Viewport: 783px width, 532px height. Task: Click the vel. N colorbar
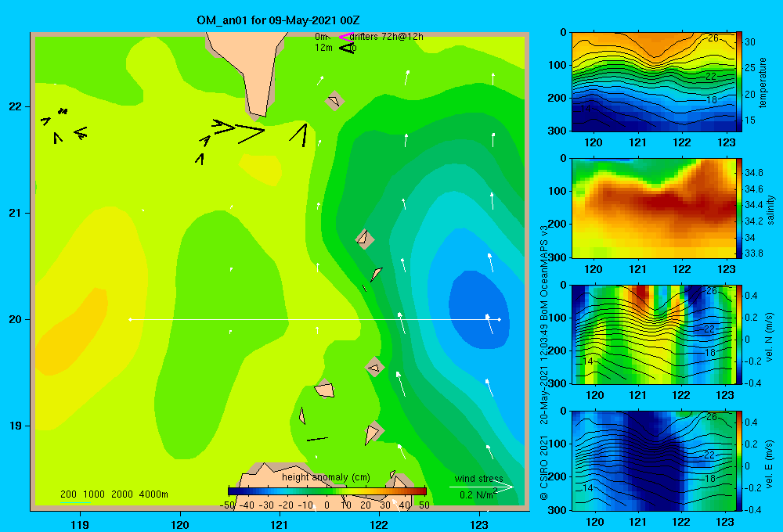tap(738, 334)
